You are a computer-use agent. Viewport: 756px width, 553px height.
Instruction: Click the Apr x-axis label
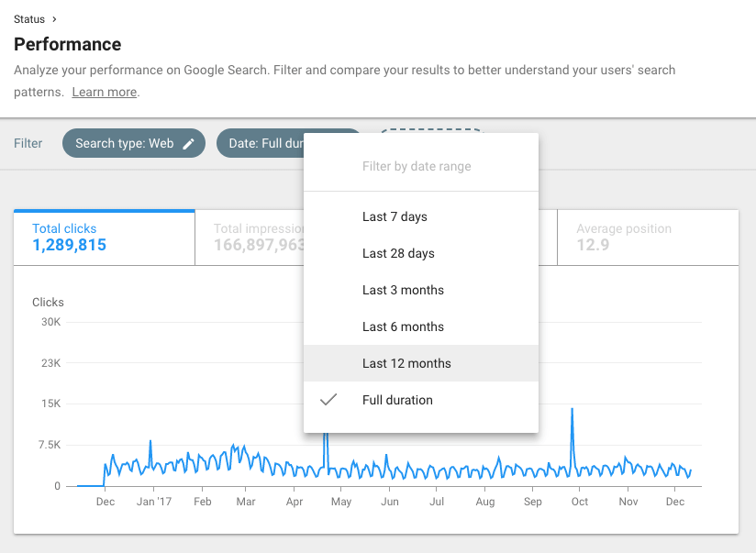[x=295, y=502]
